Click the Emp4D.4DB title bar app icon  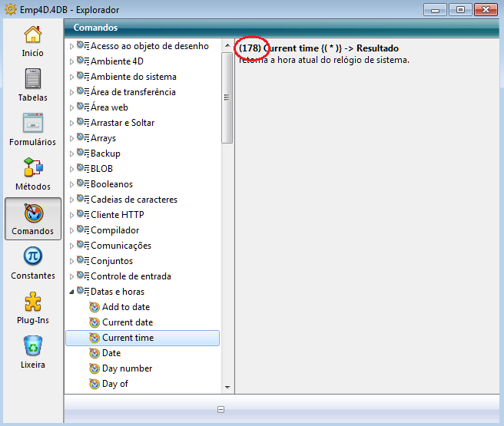(11, 9)
